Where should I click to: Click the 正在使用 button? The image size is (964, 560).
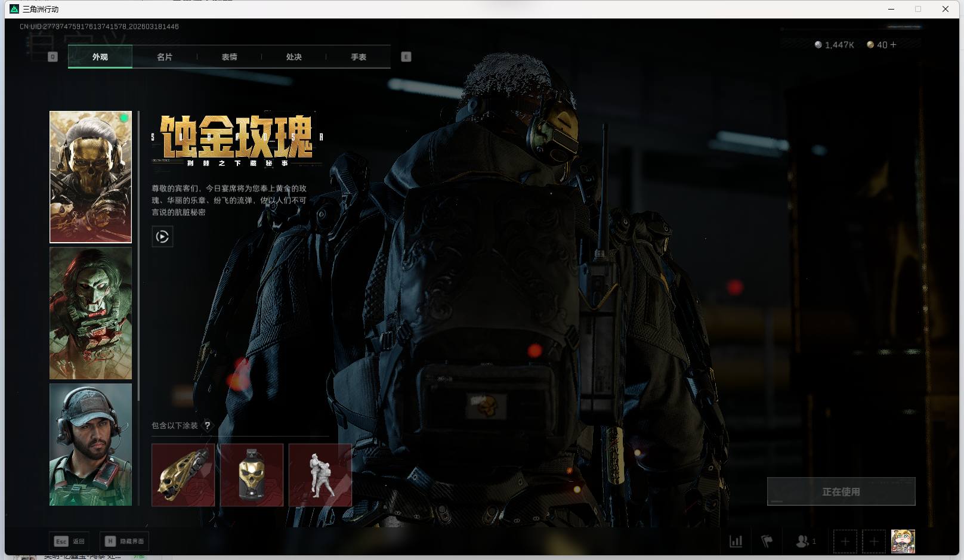tap(841, 491)
